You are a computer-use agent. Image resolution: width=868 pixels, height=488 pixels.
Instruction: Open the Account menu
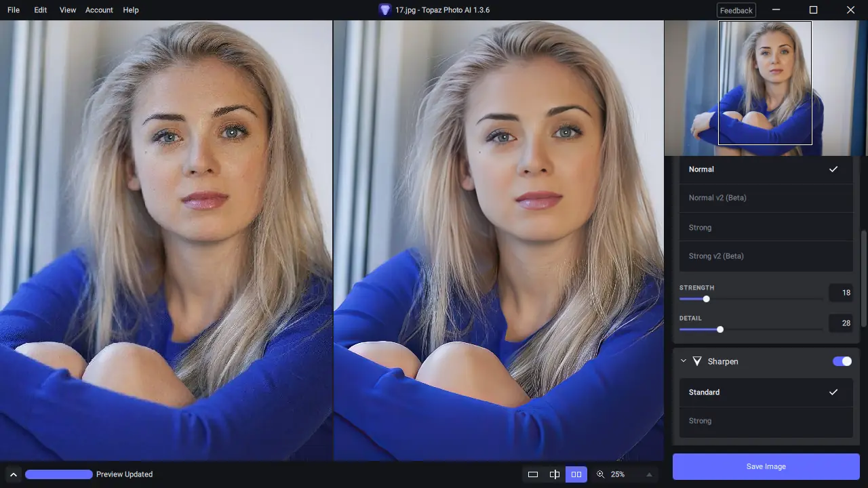[99, 10]
